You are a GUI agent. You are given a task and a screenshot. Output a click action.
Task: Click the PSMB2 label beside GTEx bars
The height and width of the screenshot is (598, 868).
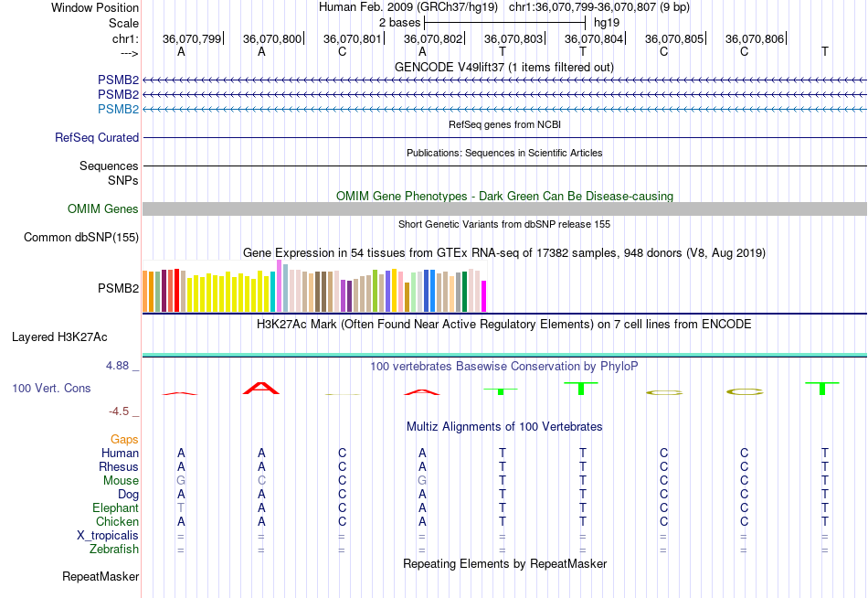(118, 288)
